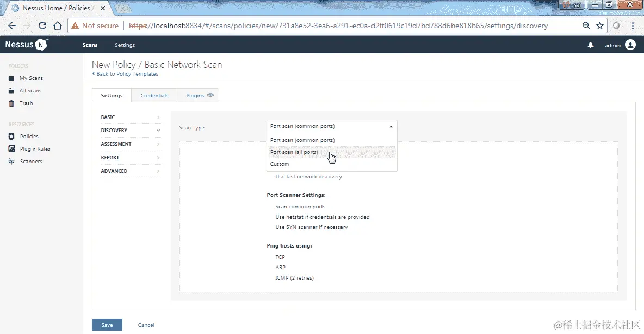The height and width of the screenshot is (334, 644).
Task: Switch to the Credentials tab
Action: coord(154,95)
